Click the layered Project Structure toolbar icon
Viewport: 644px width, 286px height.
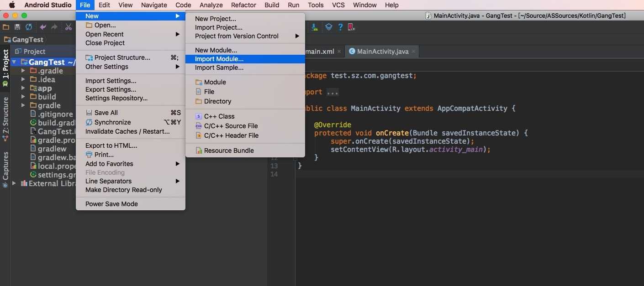click(x=328, y=27)
